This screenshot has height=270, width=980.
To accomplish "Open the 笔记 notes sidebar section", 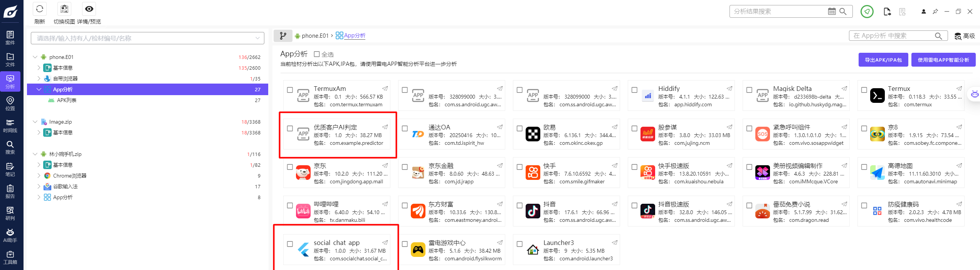I will [x=10, y=169].
